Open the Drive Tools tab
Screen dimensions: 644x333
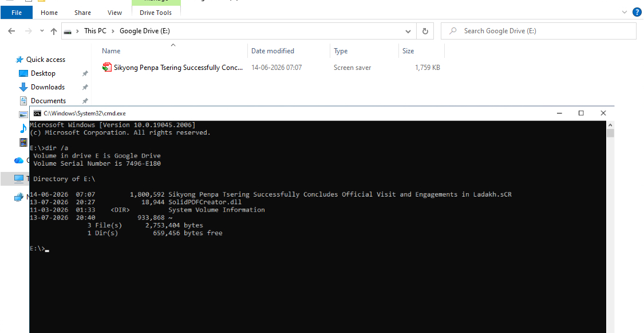point(156,13)
